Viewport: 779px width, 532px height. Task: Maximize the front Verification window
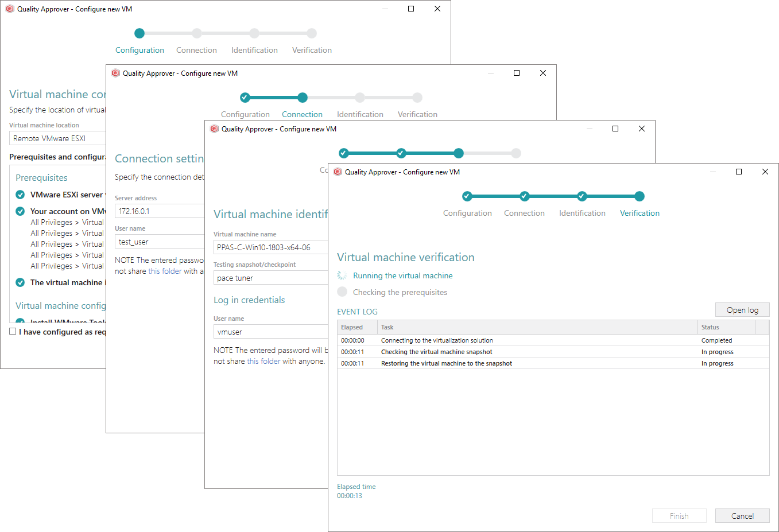click(x=739, y=172)
